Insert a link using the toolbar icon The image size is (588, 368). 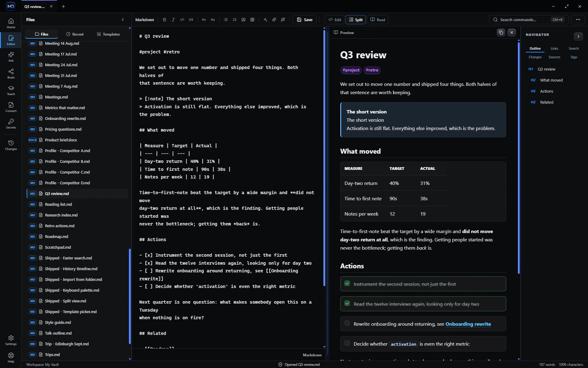[x=191, y=20]
